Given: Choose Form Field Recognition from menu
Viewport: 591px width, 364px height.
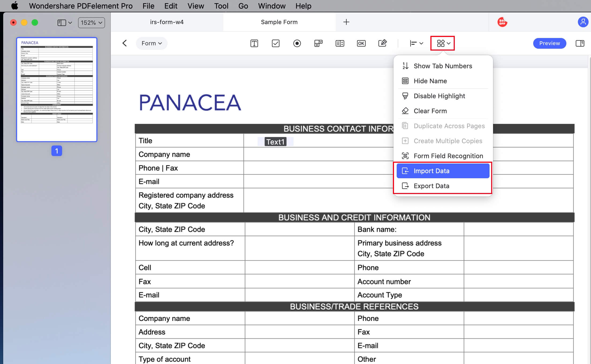Looking at the screenshot, I should tap(443, 156).
